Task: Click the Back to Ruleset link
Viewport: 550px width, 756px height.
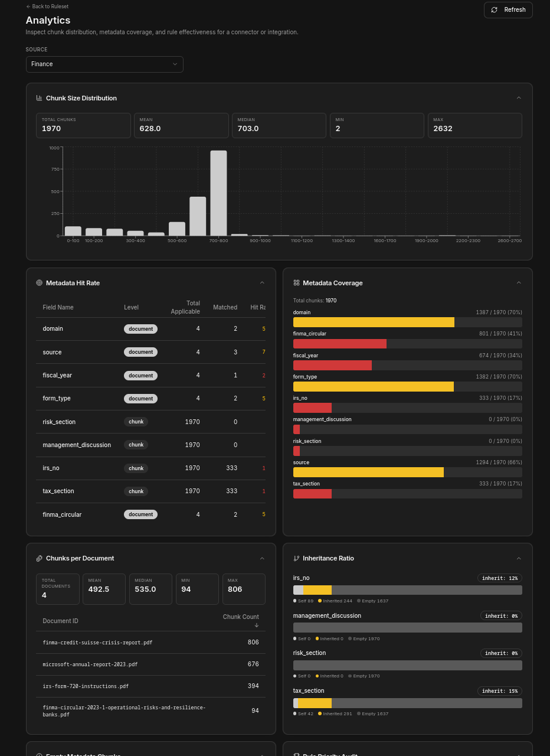Action: [47, 6]
